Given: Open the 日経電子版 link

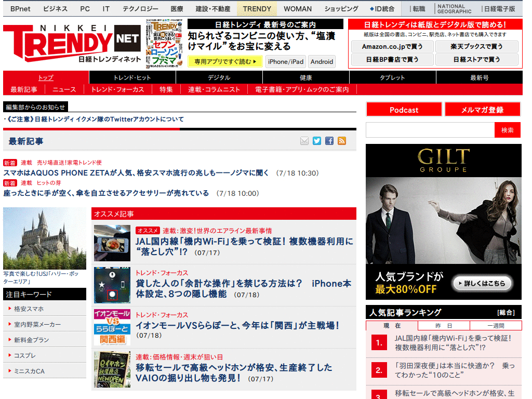Looking at the screenshot, I should click(x=499, y=9).
